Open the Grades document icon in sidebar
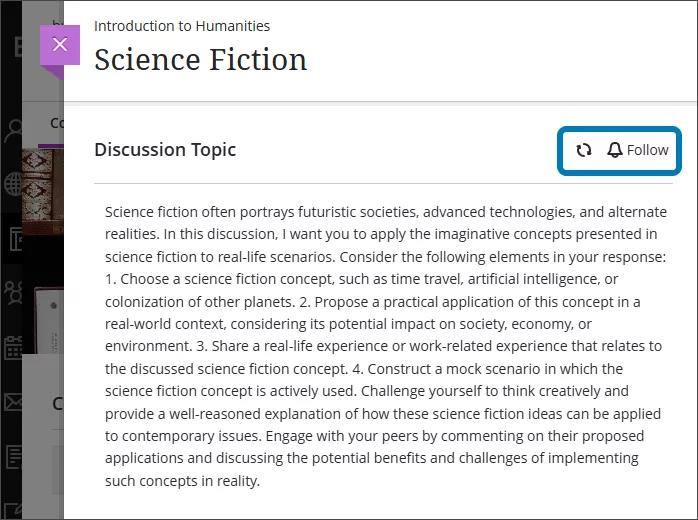Screen dimensions: 698x520 tap(14, 456)
